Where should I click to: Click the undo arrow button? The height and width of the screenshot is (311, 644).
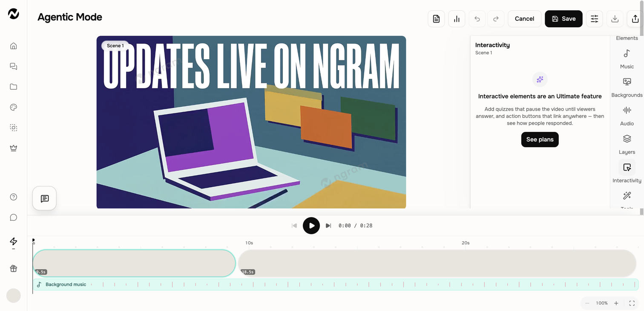[477, 19]
